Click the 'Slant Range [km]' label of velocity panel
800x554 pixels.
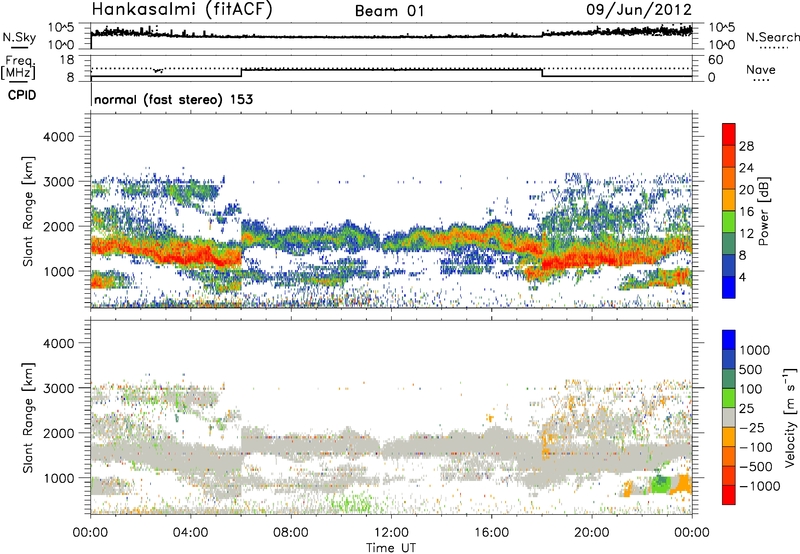point(28,417)
